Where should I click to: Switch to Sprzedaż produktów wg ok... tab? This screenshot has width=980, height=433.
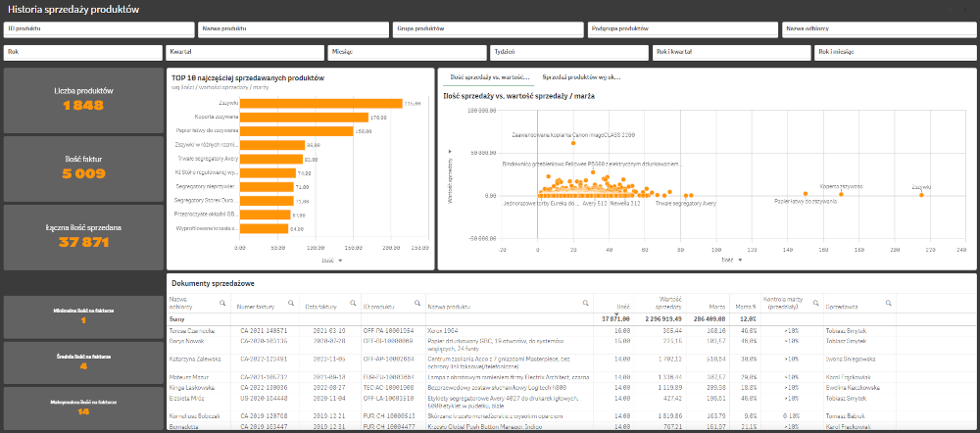pyautogui.click(x=581, y=76)
